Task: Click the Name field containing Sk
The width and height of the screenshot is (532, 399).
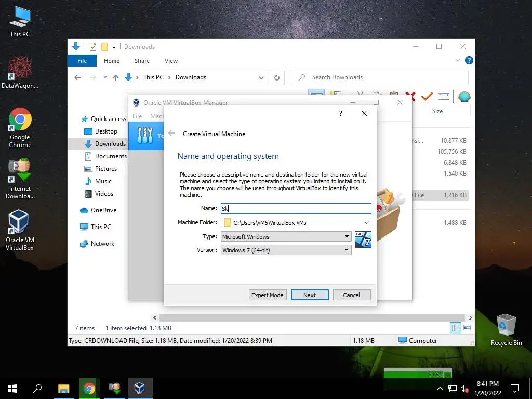Action: [x=296, y=208]
